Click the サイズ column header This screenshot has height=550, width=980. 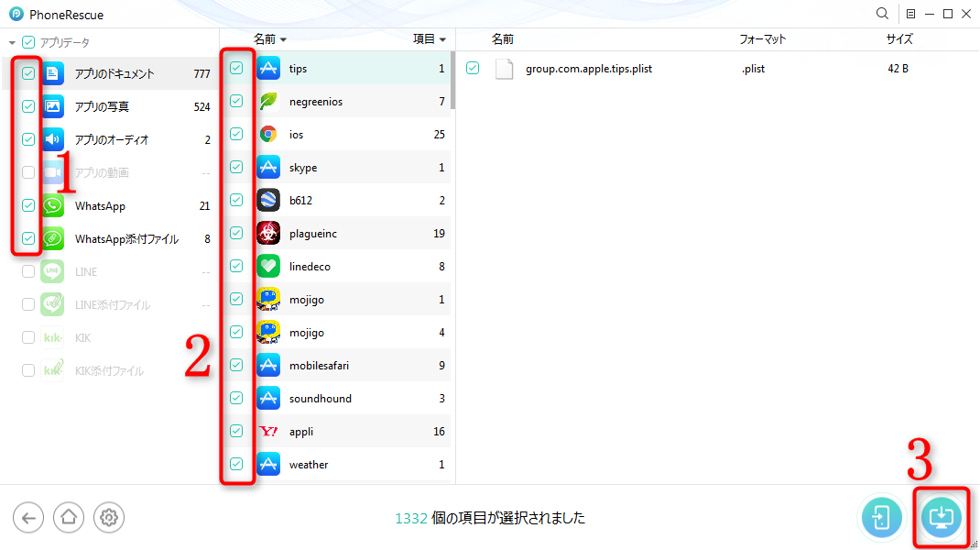click(899, 39)
